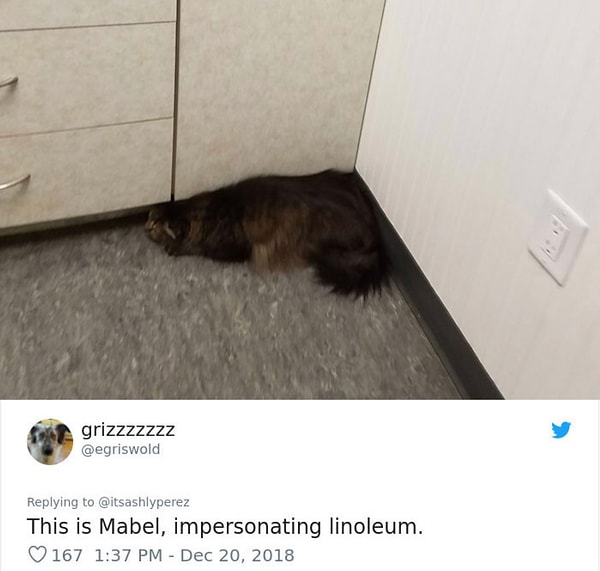
Task: Click the cat's fluffy tail
Action: [352, 274]
